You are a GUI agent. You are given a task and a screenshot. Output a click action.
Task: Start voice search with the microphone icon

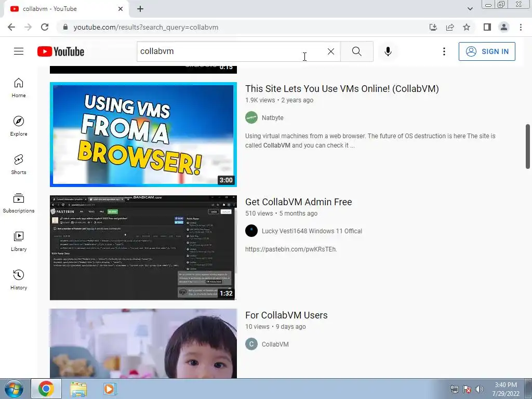tap(388, 51)
